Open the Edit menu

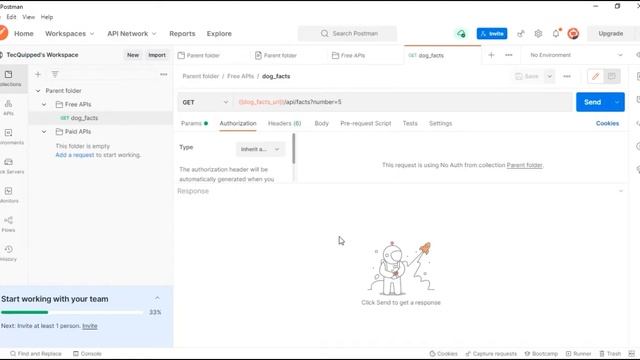(x=11, y=17)
